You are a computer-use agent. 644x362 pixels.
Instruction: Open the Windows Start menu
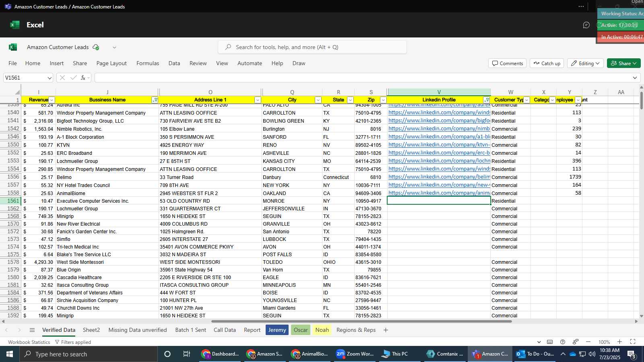(x=10, y=354)
